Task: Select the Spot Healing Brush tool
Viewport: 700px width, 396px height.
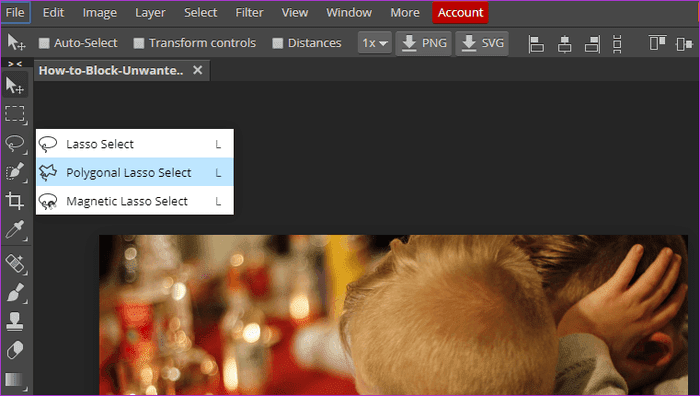Action: 15,263
